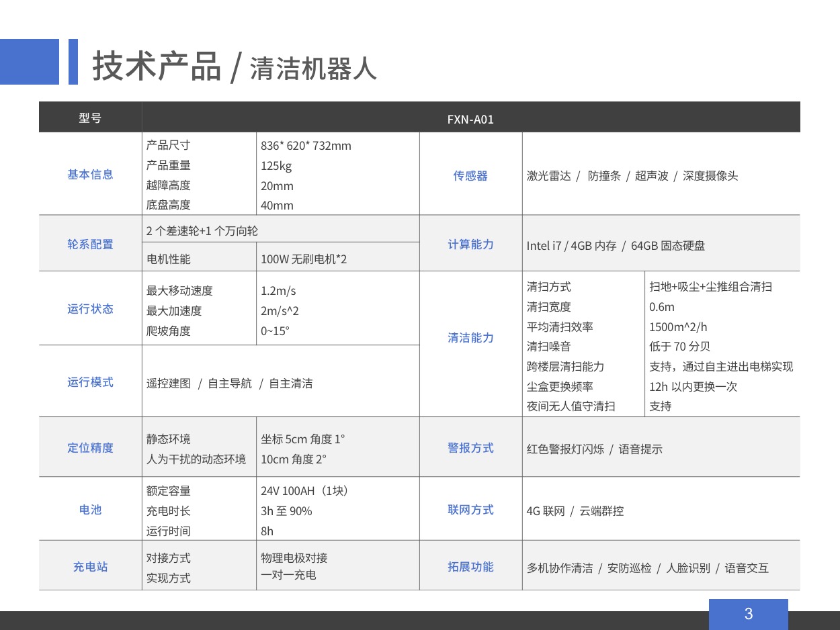Select the value 12h 以内更换一次
This screenshot has height=630, width=840.
[693, 387]
